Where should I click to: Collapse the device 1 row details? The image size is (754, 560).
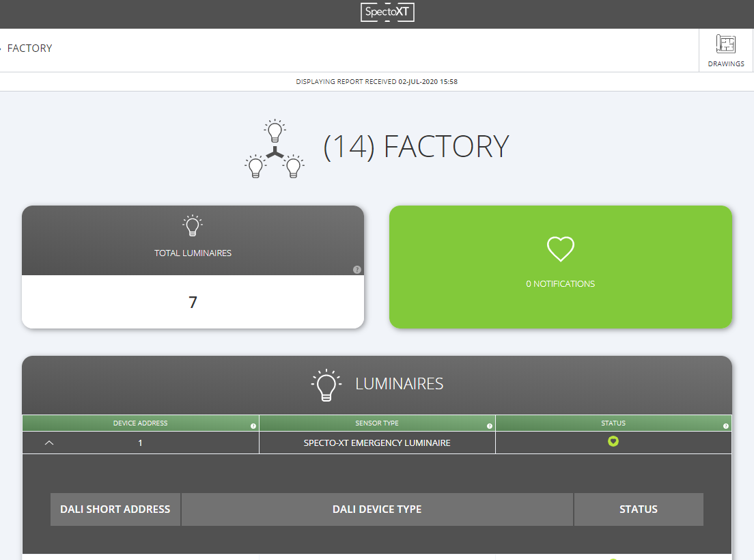click(x=49, y=443)
